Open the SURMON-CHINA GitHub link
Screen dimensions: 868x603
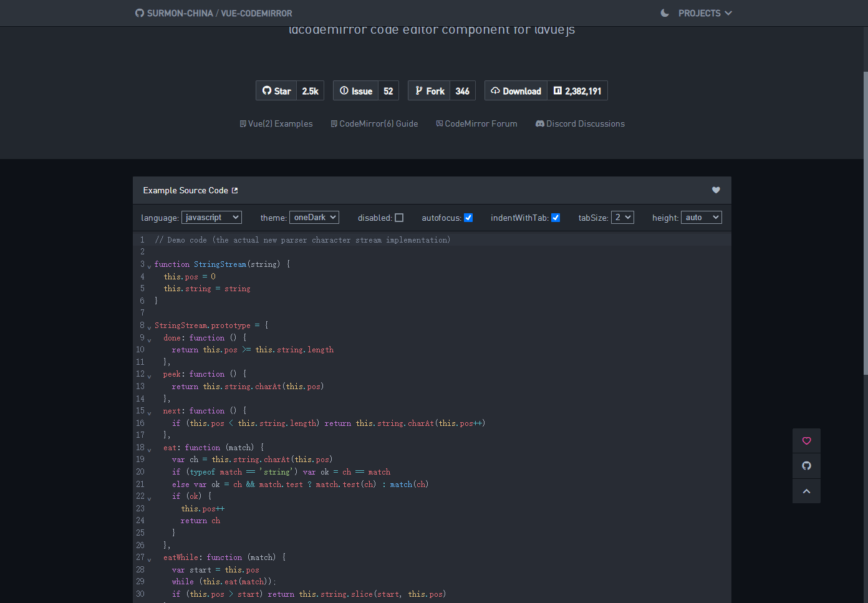click(180, 13)
